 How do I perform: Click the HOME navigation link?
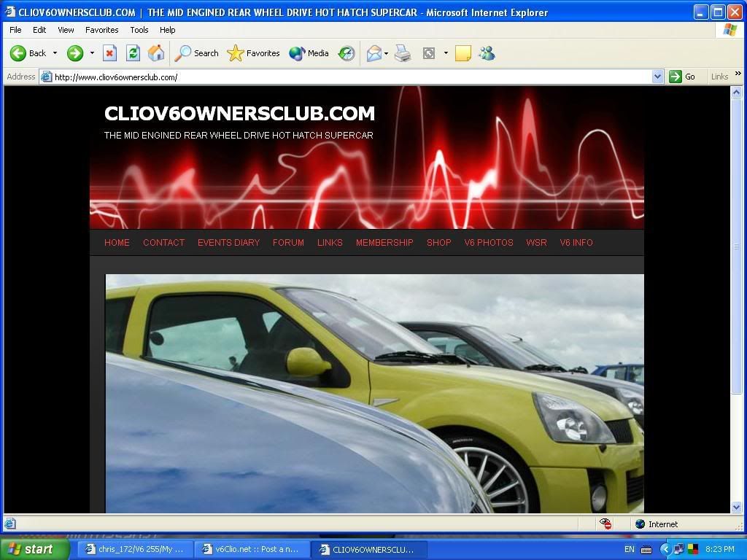point(117,242)
